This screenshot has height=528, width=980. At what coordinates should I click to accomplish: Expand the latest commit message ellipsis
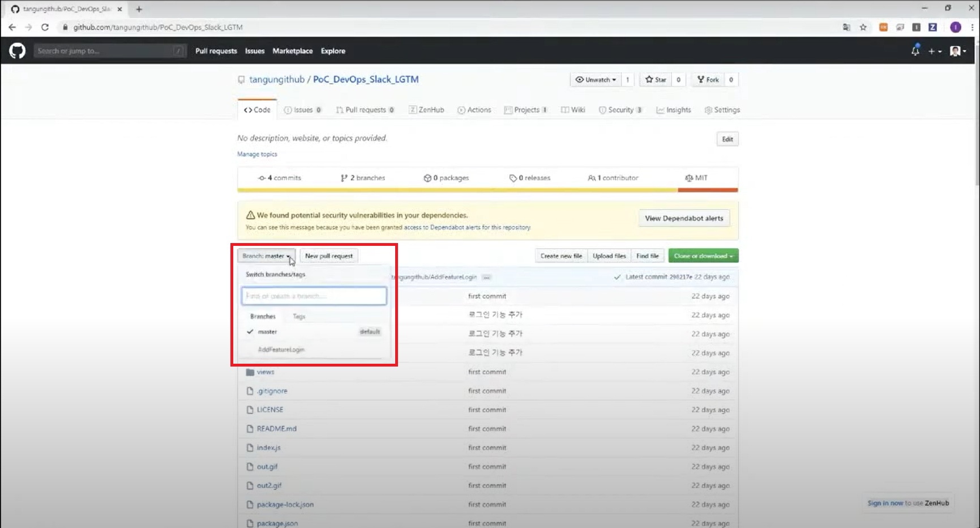[x=486, y=277]
